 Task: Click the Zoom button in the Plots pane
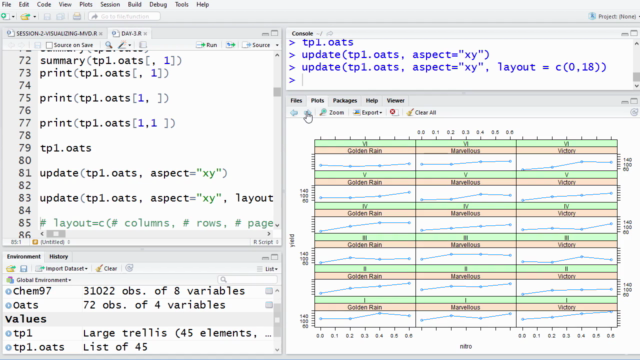[332, 112]
